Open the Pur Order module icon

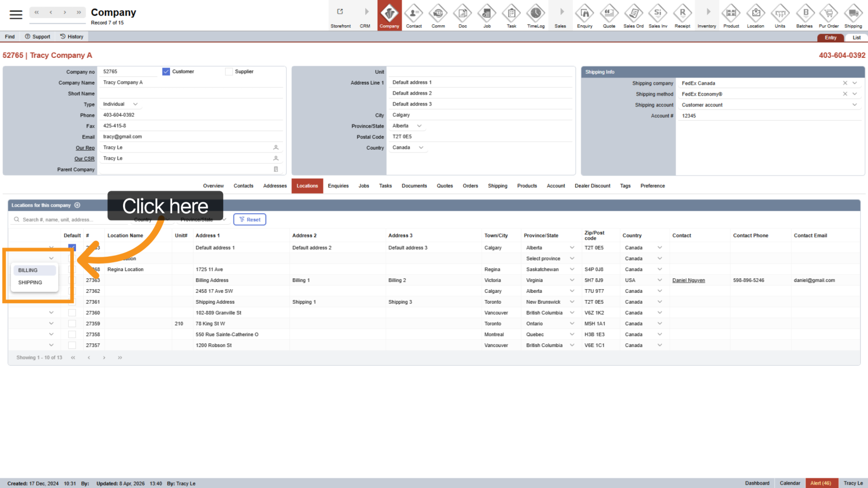(x=829, y=15)
